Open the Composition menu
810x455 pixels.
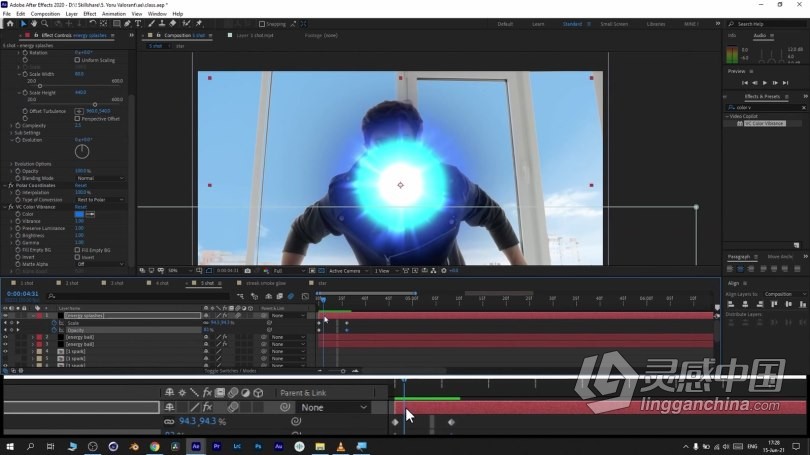pyautogui.click(x=45, y=14)
